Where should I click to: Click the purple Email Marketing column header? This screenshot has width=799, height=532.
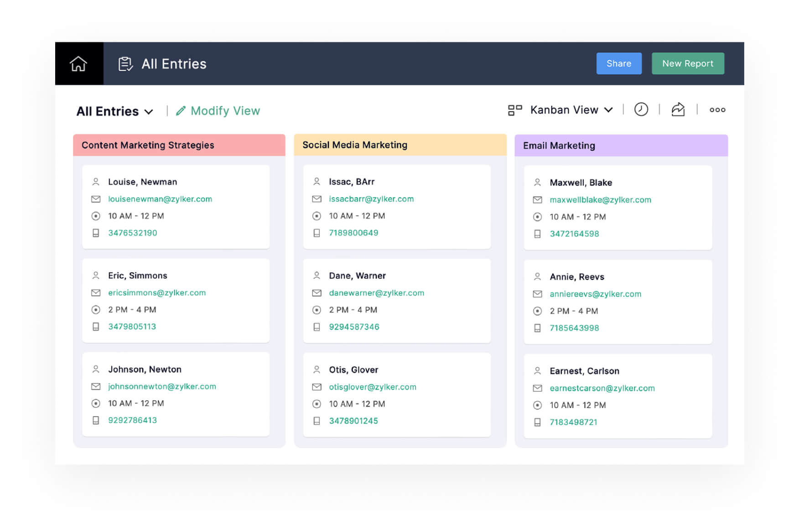point(621,145)
